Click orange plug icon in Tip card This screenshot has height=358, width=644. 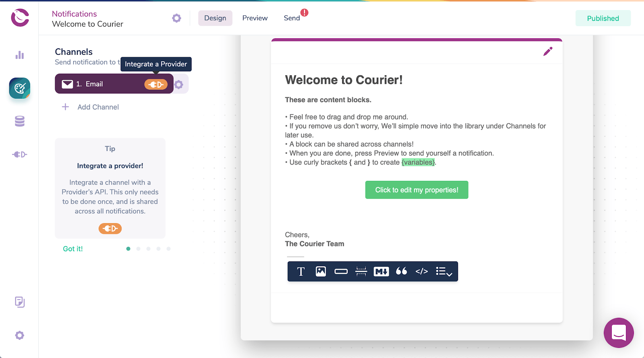pos(110,229)
